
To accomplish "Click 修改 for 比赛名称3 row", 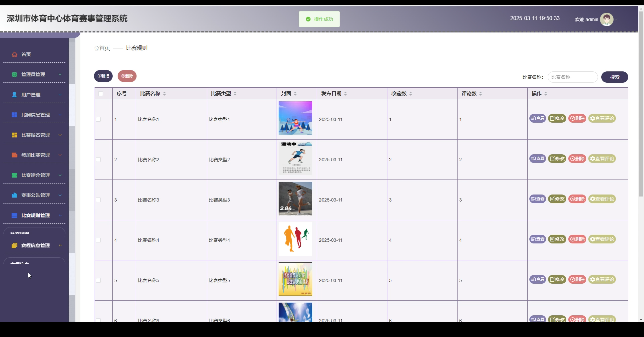I will [557, 199].
